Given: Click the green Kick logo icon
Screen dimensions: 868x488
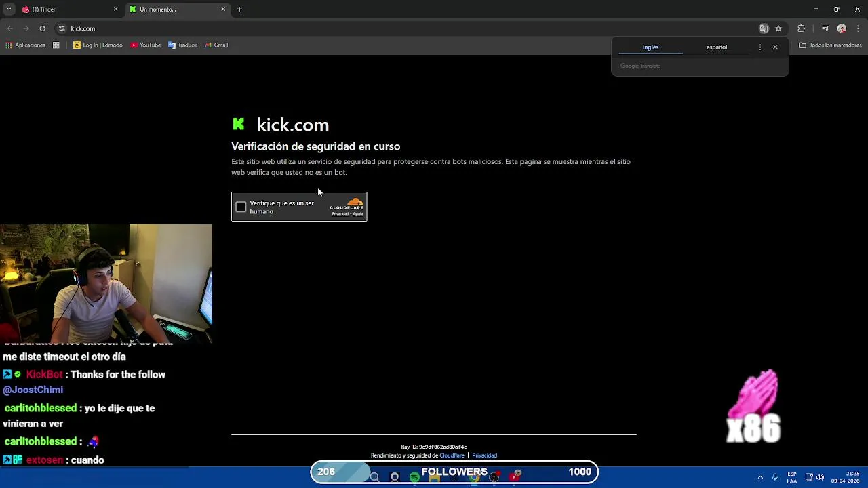Looking at the screenshot, I should point(239,124).
